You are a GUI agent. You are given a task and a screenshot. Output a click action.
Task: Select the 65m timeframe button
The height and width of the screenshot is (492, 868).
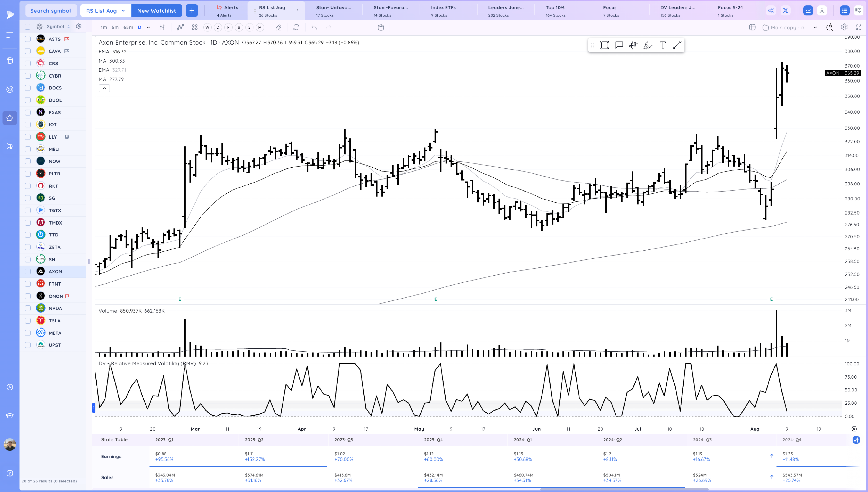click(x=128, y=27)
